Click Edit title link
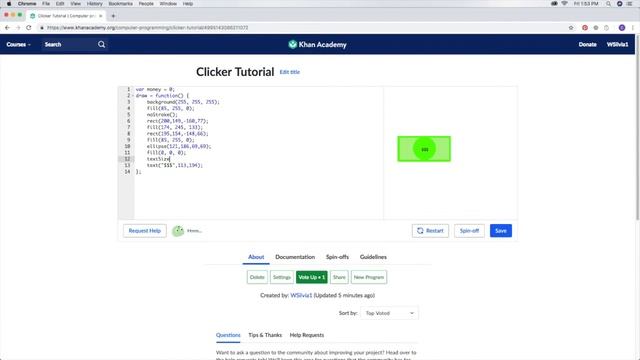The width and height of the screenshot is (640, 360). [289, 72]
